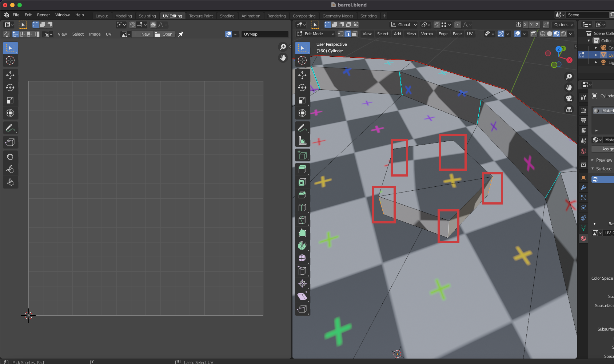The height and width of the screenshot is (364, 614).
Task: Enable face select mode in 3D viewport
Action: (x=355, y=34)
